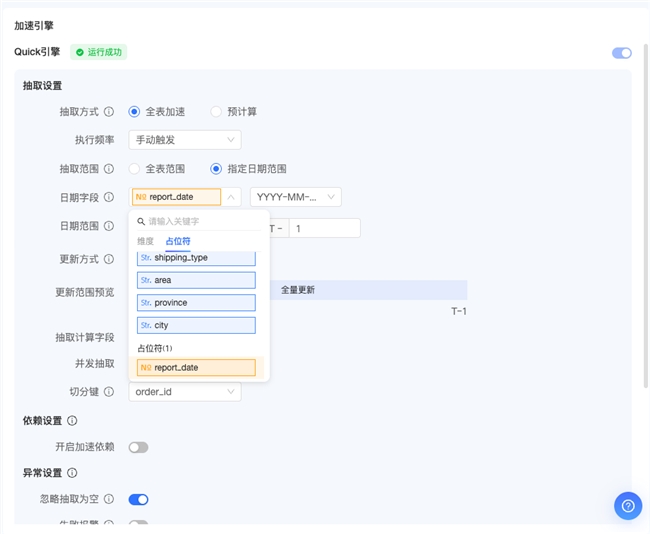Toggle the Quick引擎 main switch
This screenshot has height=534, width=650.
(621, 53)
